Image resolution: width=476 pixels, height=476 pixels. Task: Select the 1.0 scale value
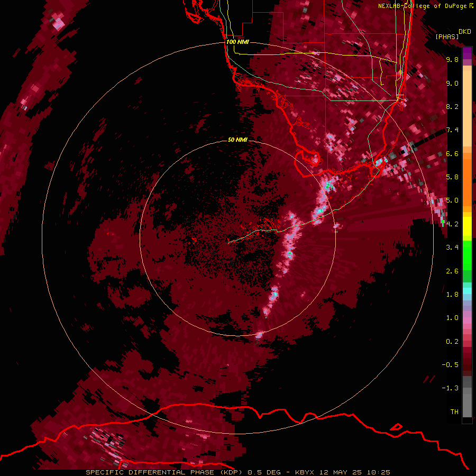click(x=452, y=318)
